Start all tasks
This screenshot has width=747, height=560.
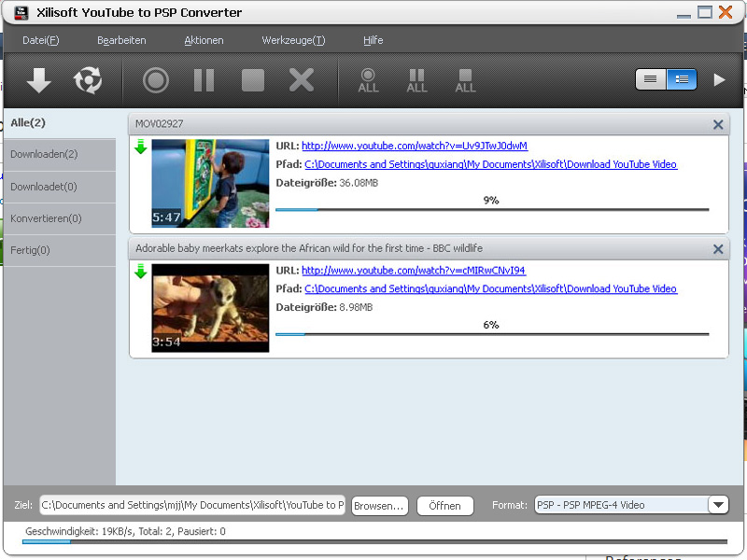coord(368,80)
